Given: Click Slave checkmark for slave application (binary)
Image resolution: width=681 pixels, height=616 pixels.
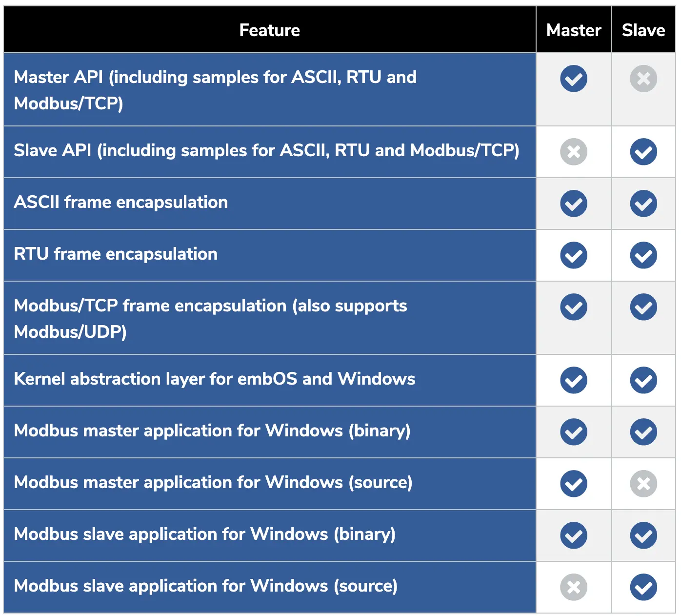Looking at the screenshot, I should click(x=643, y=535).
